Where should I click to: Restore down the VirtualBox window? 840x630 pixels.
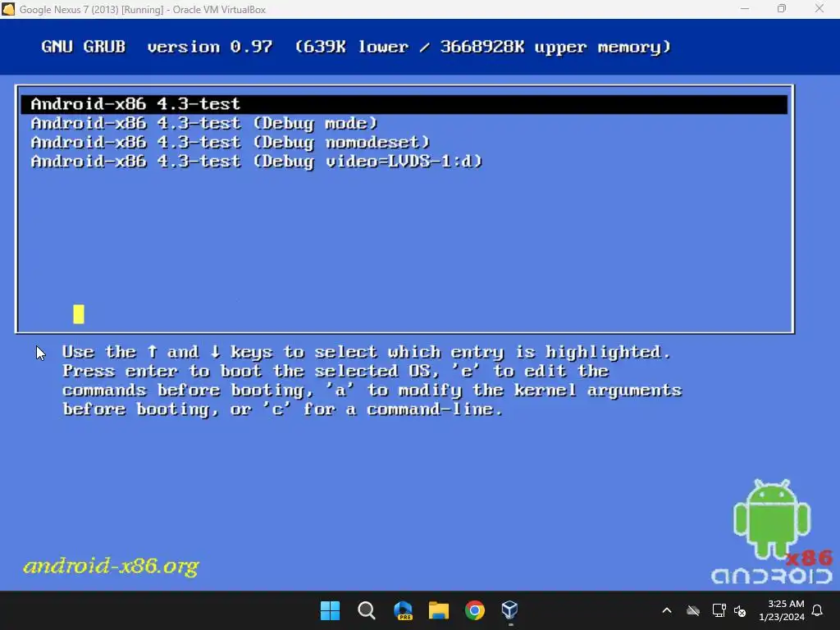782,9
